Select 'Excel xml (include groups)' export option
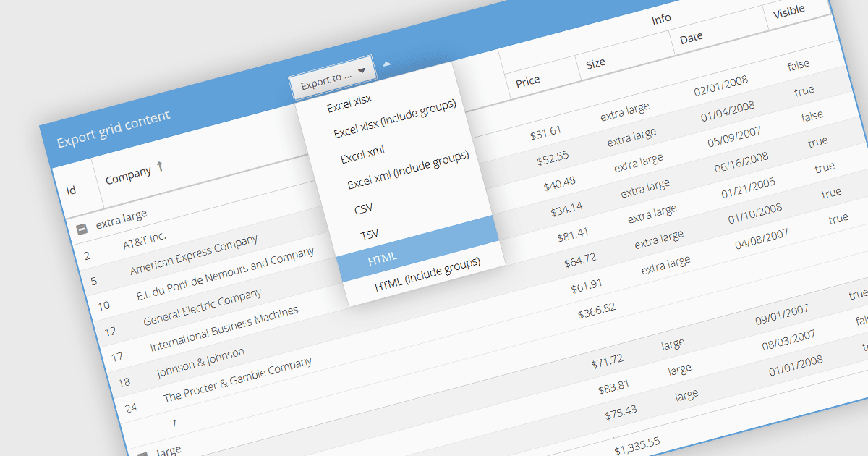The width and height of the screenshot is (868, 456). click(408, 170)
